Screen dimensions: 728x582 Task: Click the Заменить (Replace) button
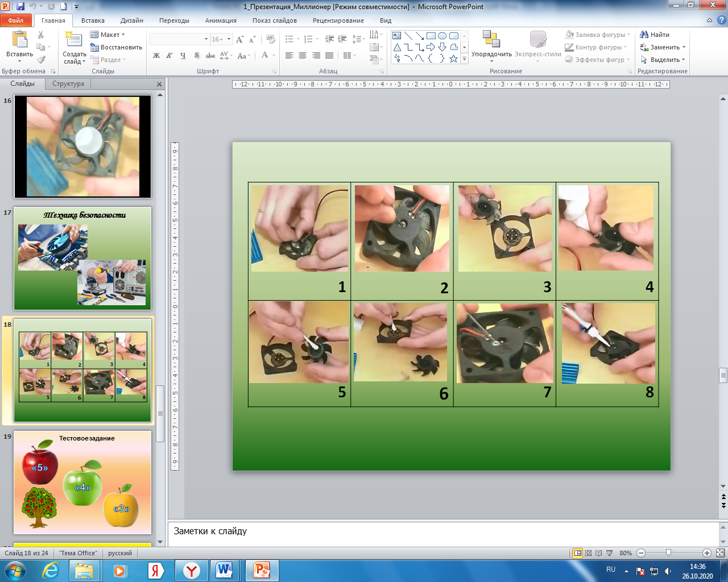[663, 47]
